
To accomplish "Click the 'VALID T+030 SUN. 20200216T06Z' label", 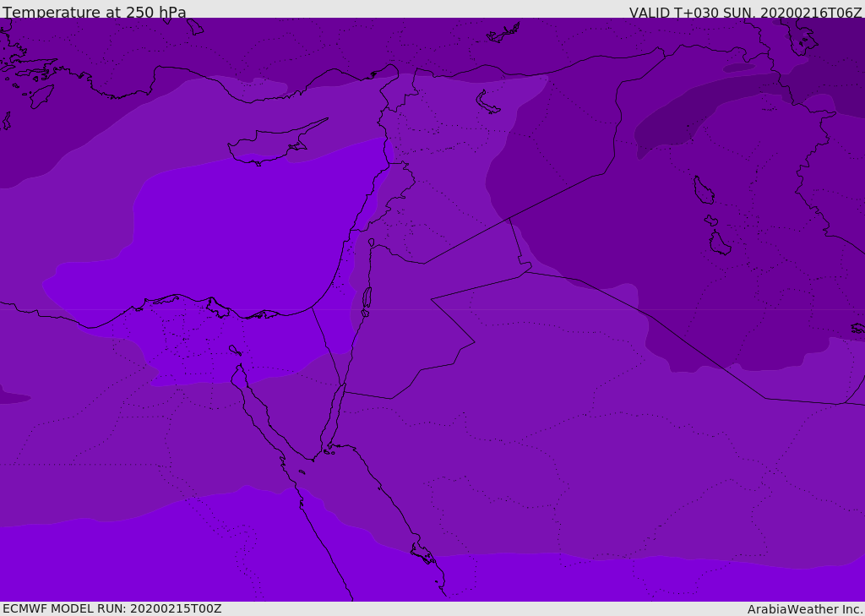I will [745, 13].
